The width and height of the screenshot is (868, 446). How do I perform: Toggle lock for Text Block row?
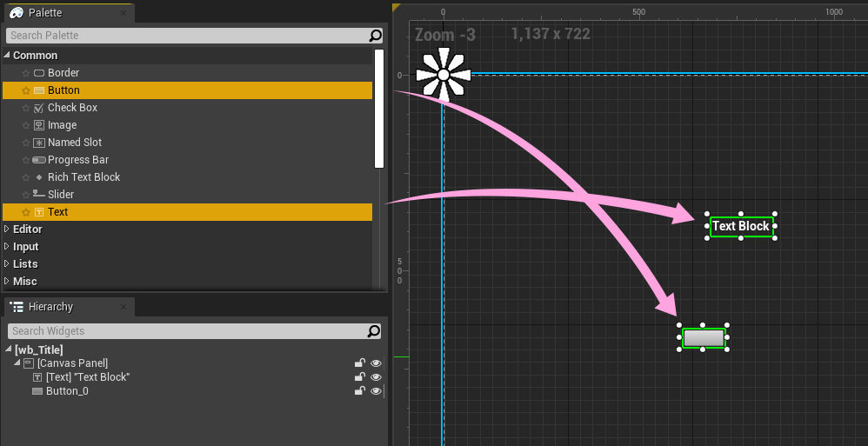click(x=360, y=376)
